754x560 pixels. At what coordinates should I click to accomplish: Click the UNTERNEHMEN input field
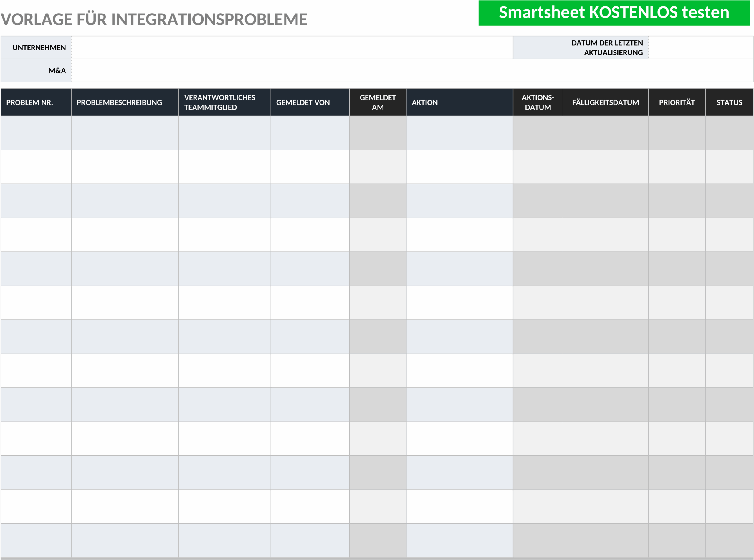click(x=292, y=47)
